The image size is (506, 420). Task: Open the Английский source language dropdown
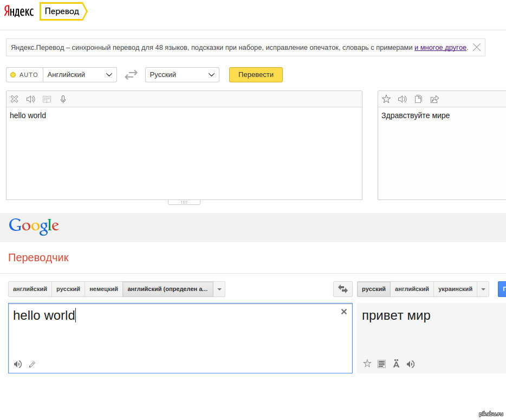click(80, 75)
